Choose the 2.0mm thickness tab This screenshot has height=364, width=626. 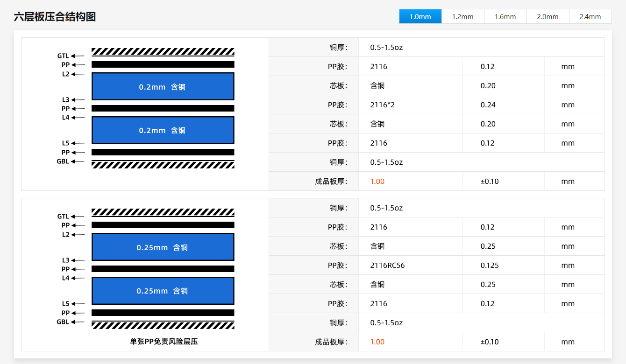pyautogui.click(x=548, y=16)
